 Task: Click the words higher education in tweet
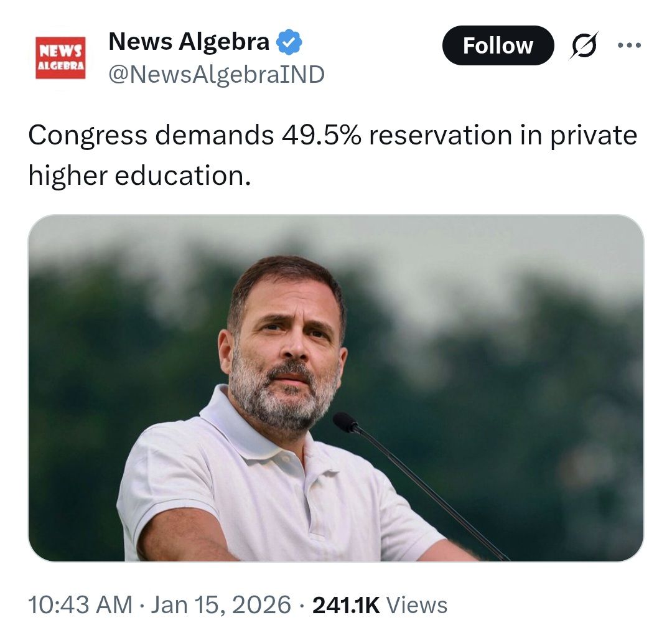(139, 176)
